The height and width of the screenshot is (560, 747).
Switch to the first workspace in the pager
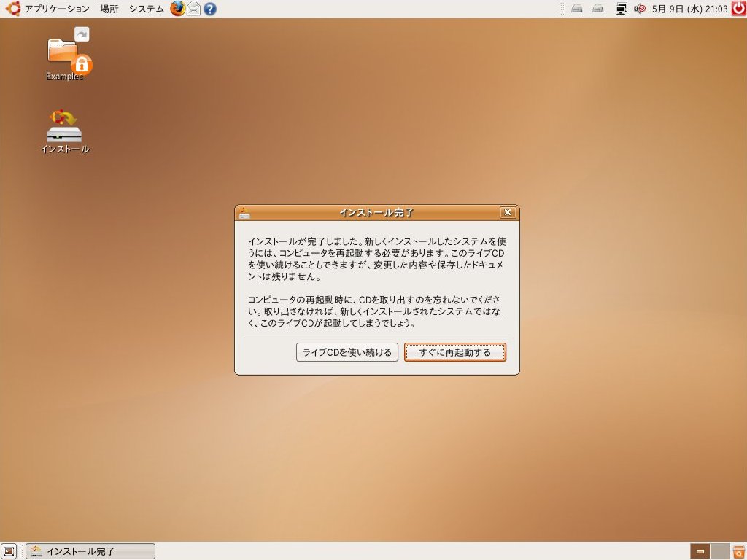700,551
